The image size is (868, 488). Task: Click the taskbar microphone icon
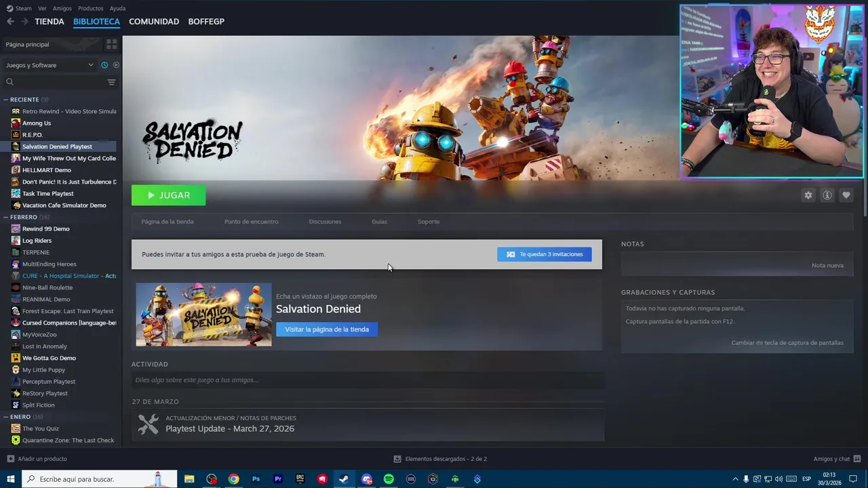(746, 479)
